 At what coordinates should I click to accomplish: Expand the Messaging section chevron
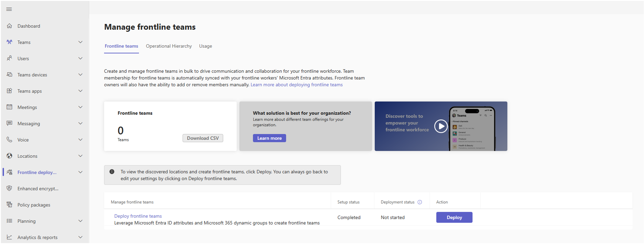point(80,123)
